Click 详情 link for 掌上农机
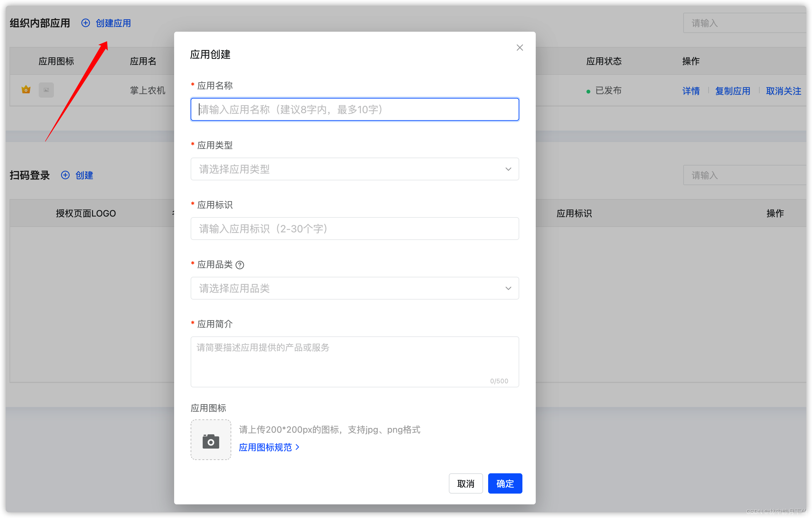Image resolution: width=812 pixels, height=518 pixels. pos(691,91)
